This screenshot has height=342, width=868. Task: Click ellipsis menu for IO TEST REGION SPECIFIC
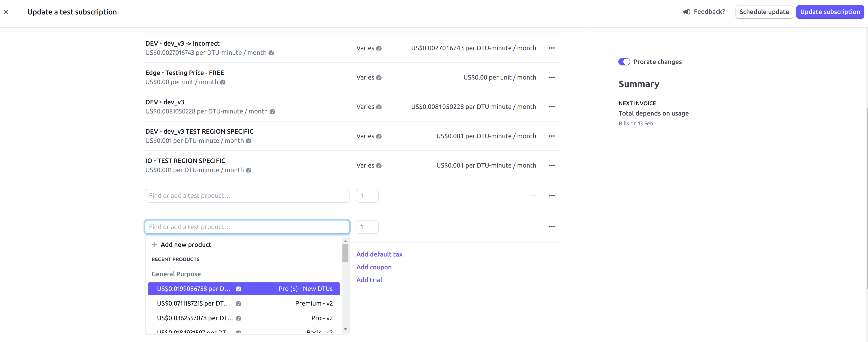pyautogui.click(x=552, y=165)
